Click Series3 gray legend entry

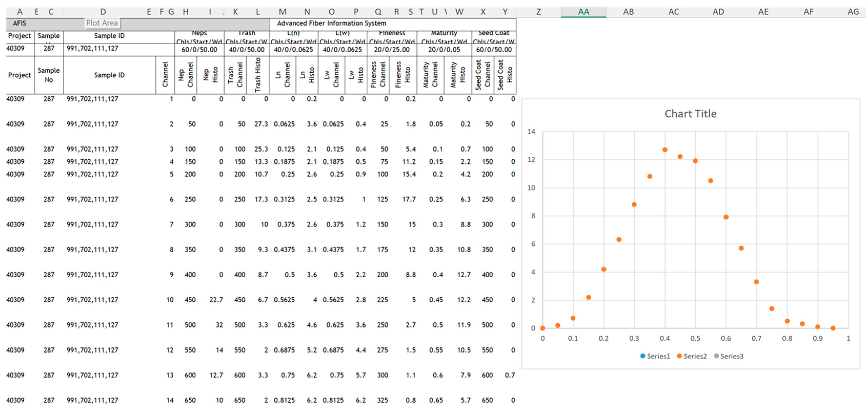click(729, 356)
